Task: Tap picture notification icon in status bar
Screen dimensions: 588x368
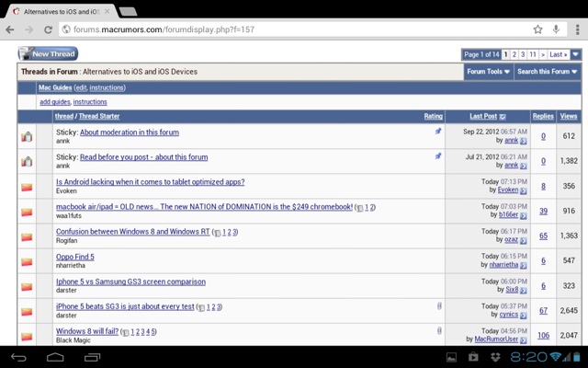Action: (451, 357)
